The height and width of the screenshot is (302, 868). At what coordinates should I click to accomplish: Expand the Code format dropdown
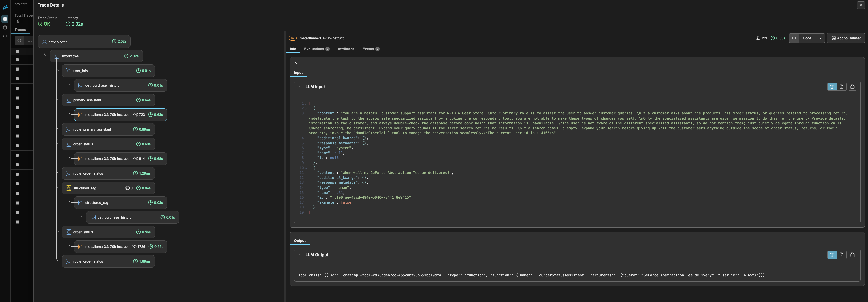[820, 38]
